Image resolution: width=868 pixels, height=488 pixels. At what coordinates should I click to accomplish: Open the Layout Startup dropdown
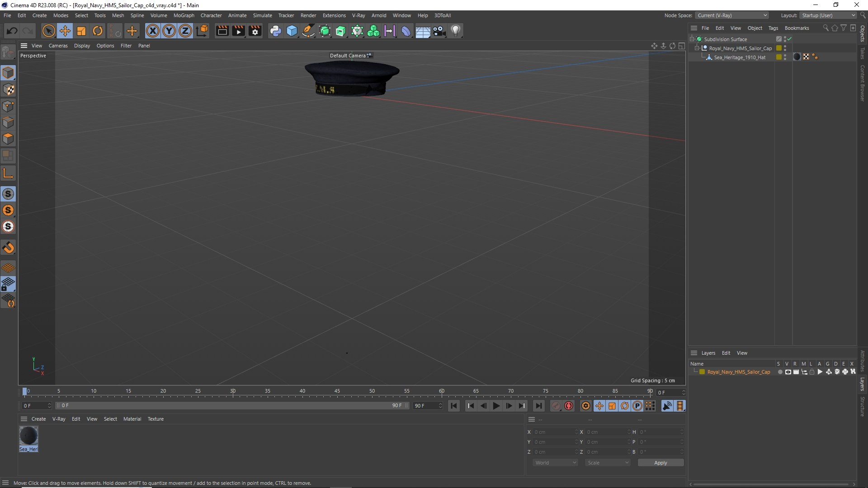[x=828, y=15]
